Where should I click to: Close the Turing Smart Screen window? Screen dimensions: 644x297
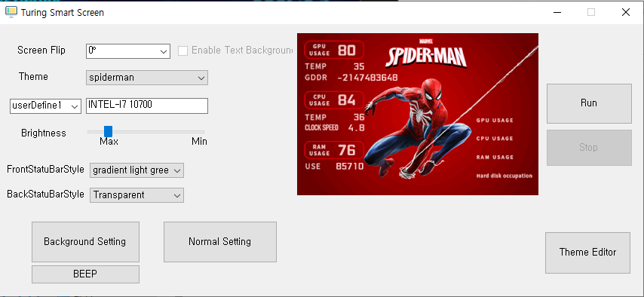(x=625, y=12)
